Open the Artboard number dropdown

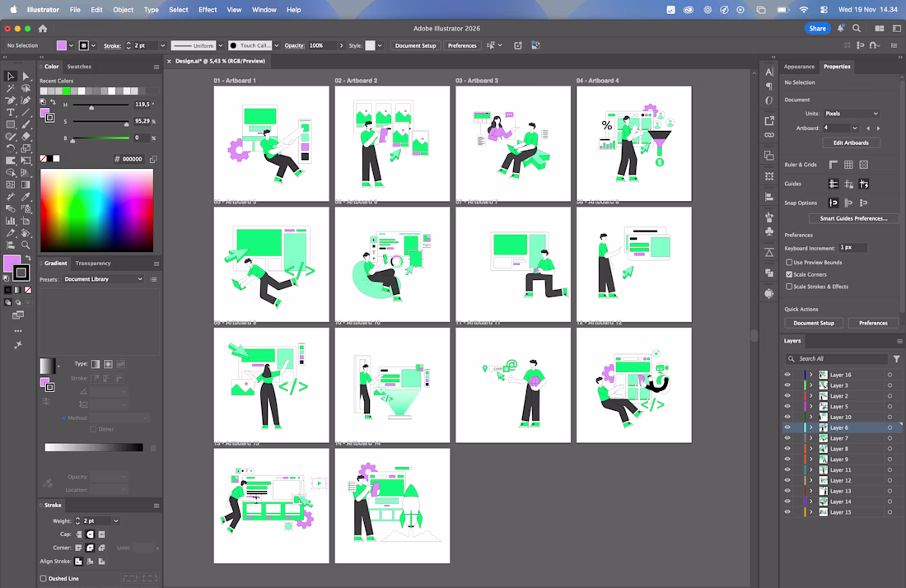click(855, 128)
